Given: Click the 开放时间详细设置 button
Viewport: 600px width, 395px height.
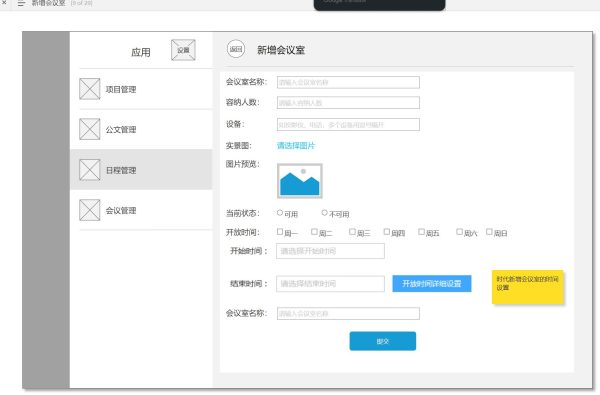Looking at the screenshot, I should (432, 284).
